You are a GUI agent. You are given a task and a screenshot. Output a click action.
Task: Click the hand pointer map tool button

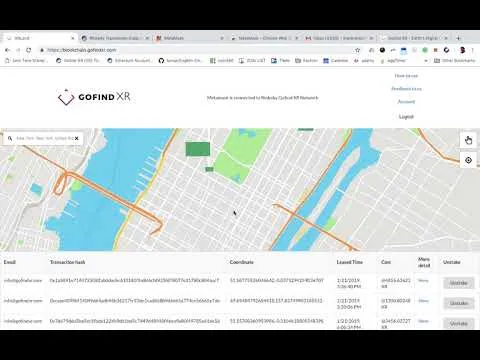[468, 140]
